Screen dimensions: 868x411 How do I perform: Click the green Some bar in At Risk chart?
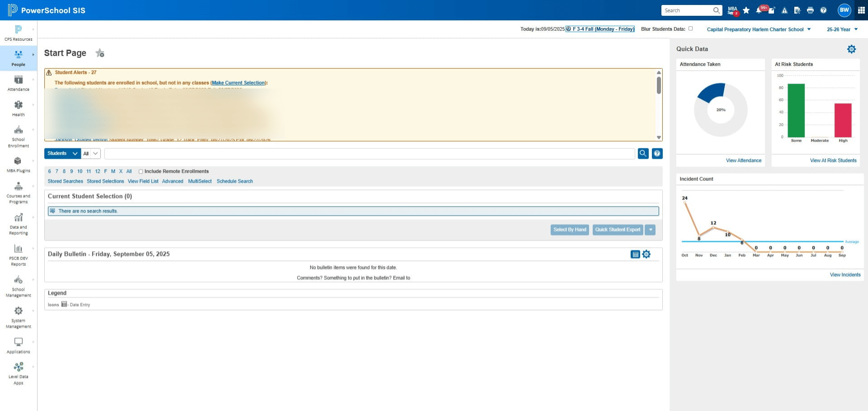pyautogui.click(x=796, y=110)
